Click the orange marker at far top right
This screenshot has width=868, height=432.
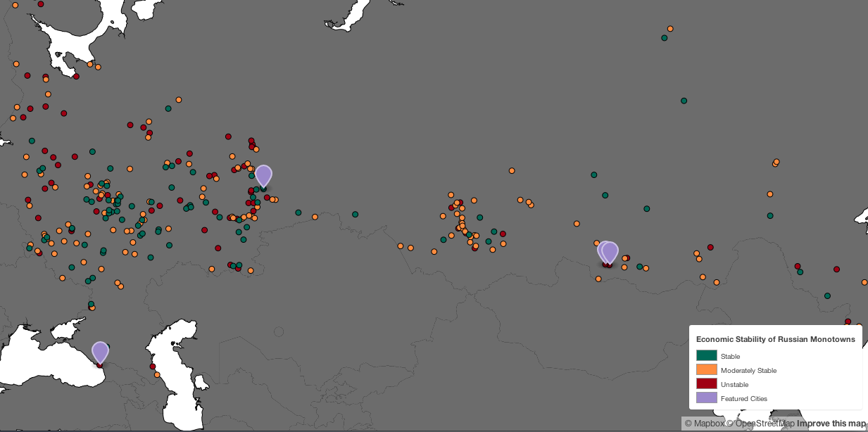(670, 29)
